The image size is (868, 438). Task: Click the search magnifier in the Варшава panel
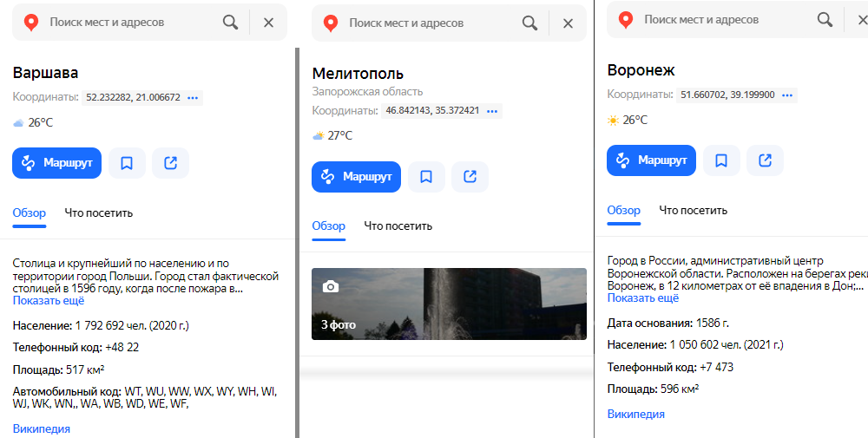pyautogui.click(x=230, y=23)
